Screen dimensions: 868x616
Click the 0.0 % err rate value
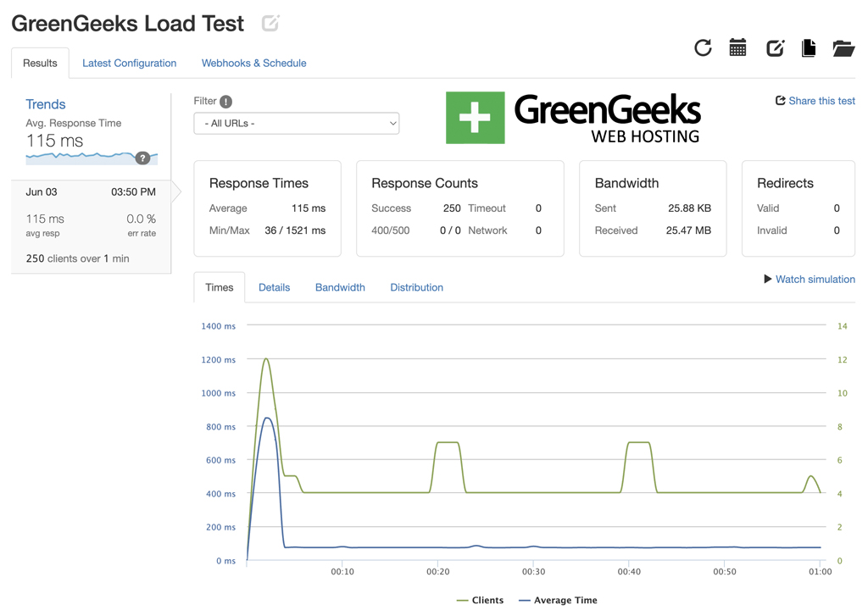pyautogui.click(x=142, y=219)
